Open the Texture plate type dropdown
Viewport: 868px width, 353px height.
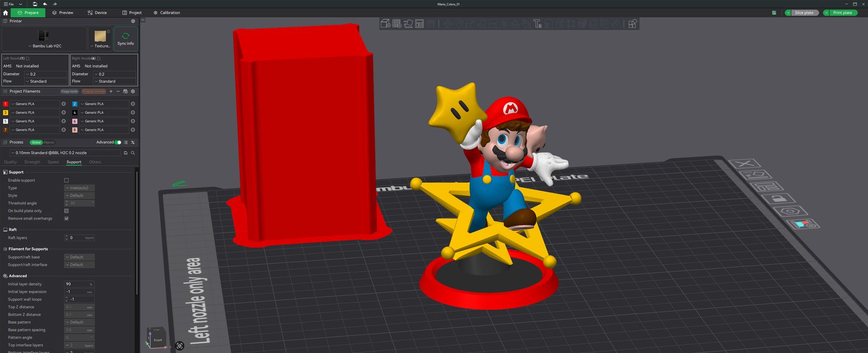pyautogui.click(x=100, y=38)
